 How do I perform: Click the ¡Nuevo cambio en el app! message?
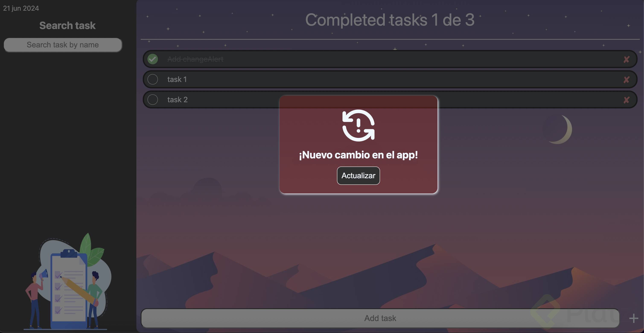click(358, 155)
